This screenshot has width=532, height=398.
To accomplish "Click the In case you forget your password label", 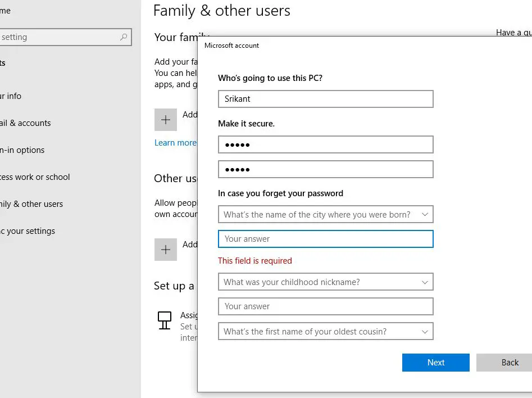I will tap(280, 193).
